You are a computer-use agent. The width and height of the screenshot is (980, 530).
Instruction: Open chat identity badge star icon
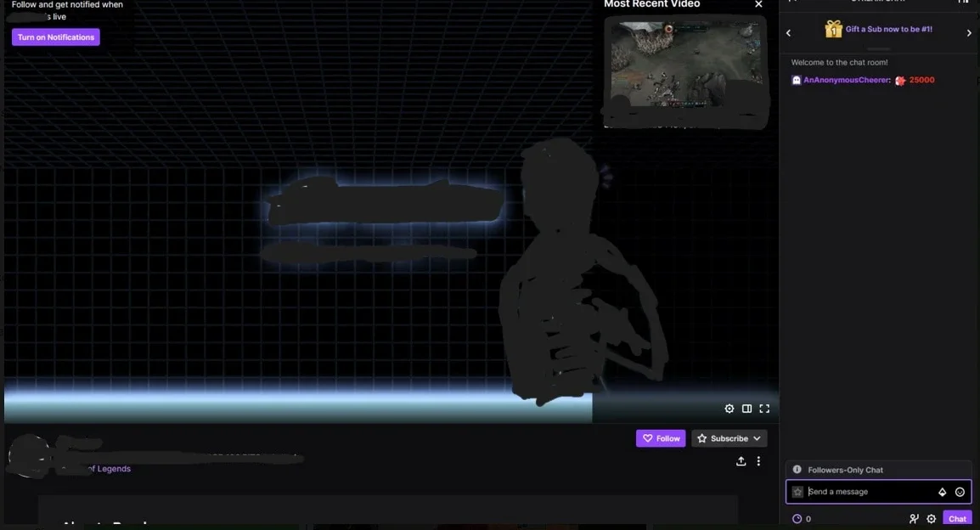click(797, 492)
